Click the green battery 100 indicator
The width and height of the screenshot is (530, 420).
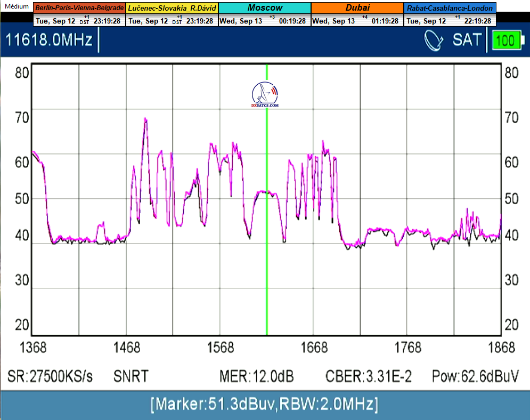(x=508, y=41)
